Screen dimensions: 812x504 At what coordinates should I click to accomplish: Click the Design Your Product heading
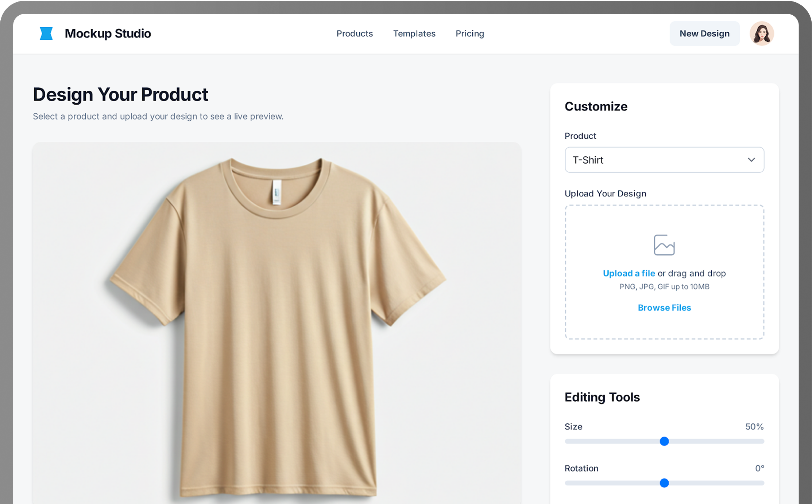click(x=120, y=94)
